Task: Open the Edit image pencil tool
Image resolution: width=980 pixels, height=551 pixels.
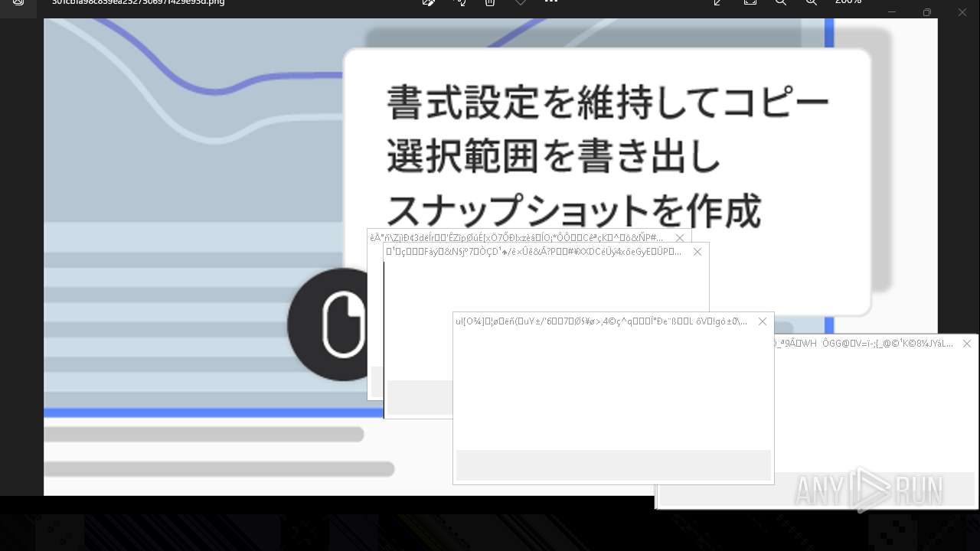Action: tap(429, 2)
